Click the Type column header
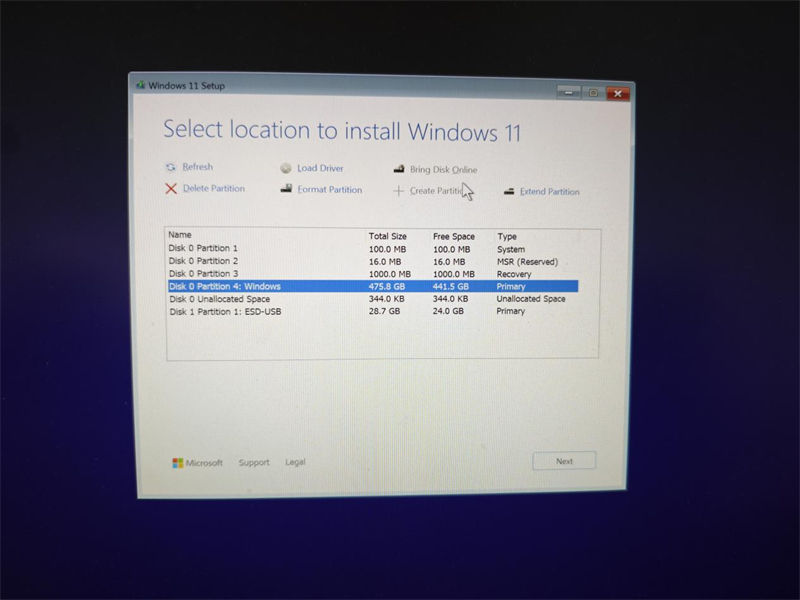The height and width of the screenshot is (600, 800). (507, 237)
